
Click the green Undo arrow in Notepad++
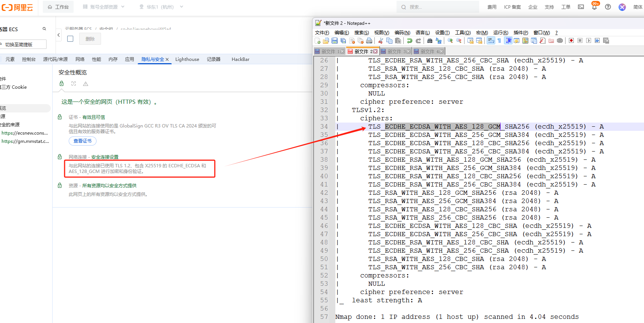(410, 41)
